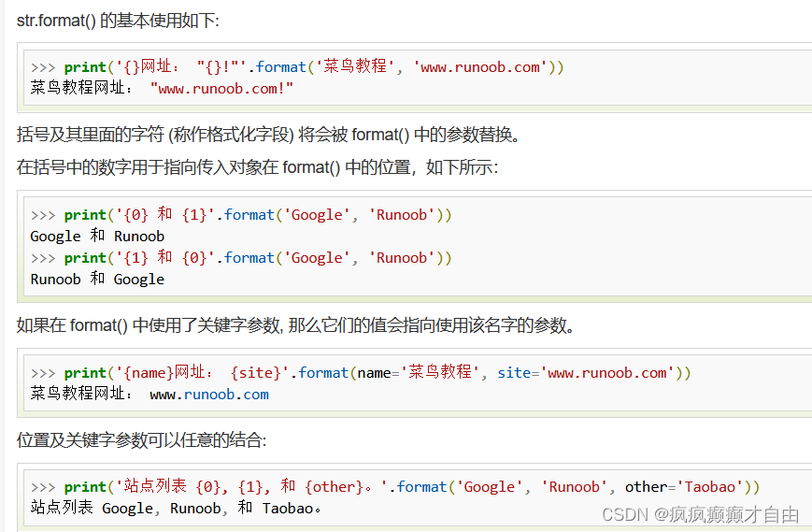Click the output line '站点列表 Google, Runoob, 和 Taobao。'
The width and height of the screenshot is (812, 532).
point(176,508)
